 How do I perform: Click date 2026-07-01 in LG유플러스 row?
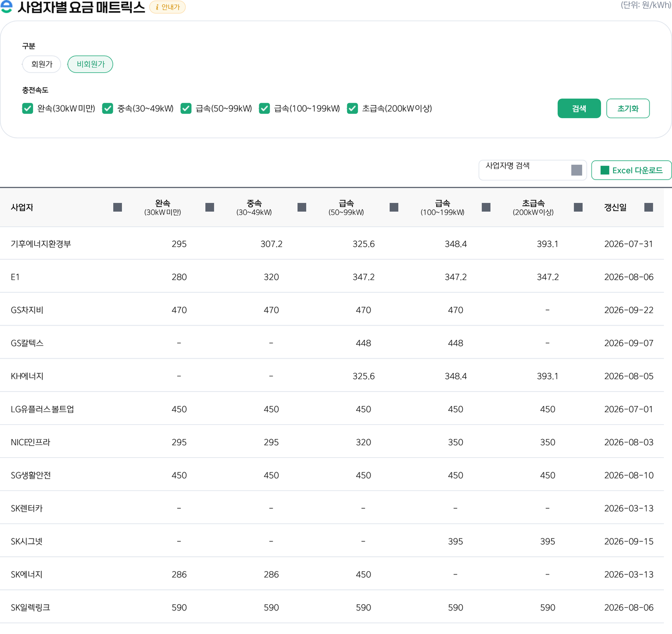[x=629, y=409]
